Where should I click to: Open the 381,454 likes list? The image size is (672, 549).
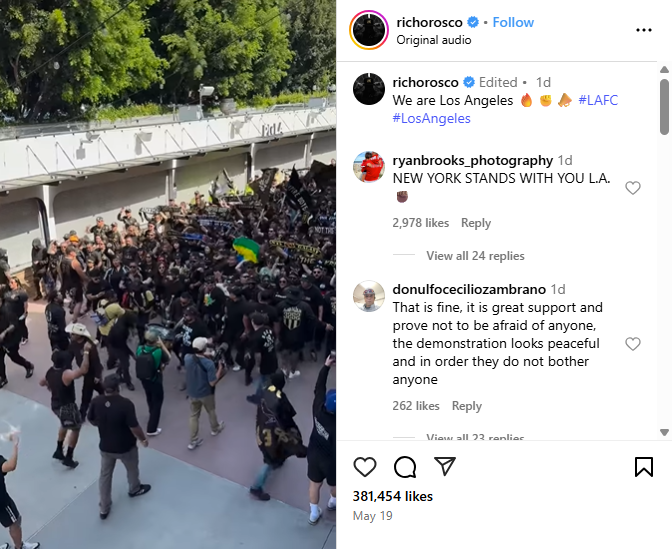click(x=393, y=496)
